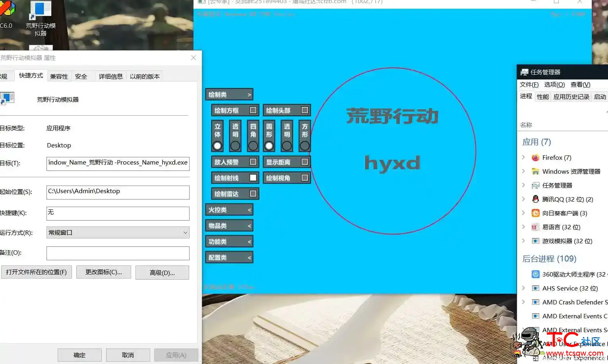Switch to the 快捷方式 tab
The image size is (608, 364).
pyautogui.click(x=31, y=76)
